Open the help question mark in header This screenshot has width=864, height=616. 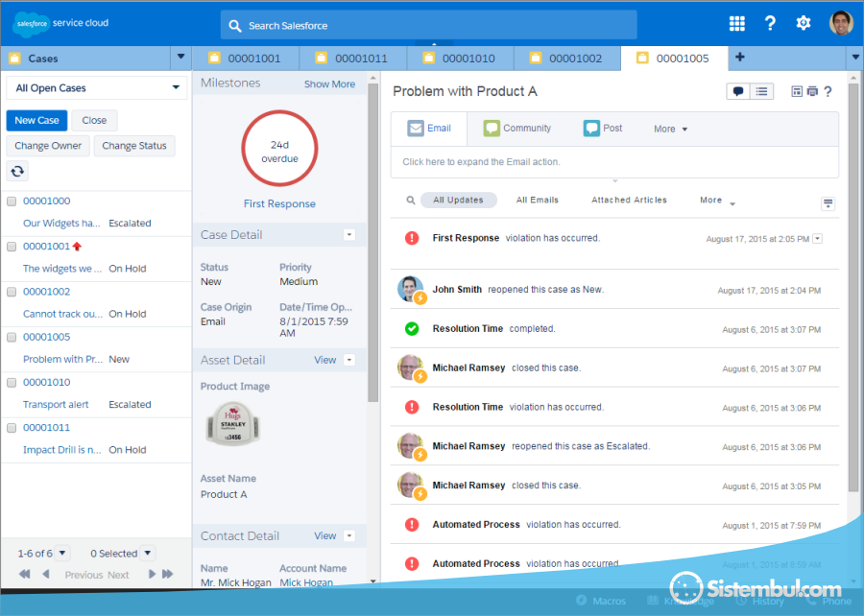click(x=770, y=24)
